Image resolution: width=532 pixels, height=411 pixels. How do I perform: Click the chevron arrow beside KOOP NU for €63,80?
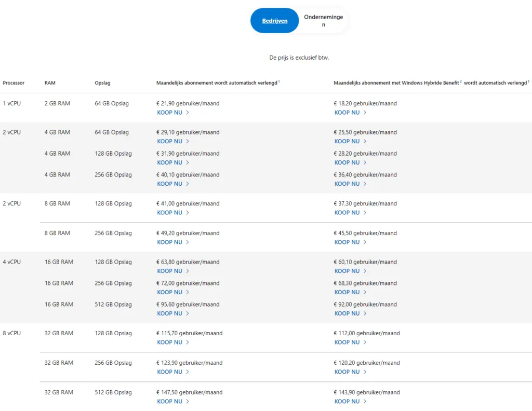(x=188, y=271)
